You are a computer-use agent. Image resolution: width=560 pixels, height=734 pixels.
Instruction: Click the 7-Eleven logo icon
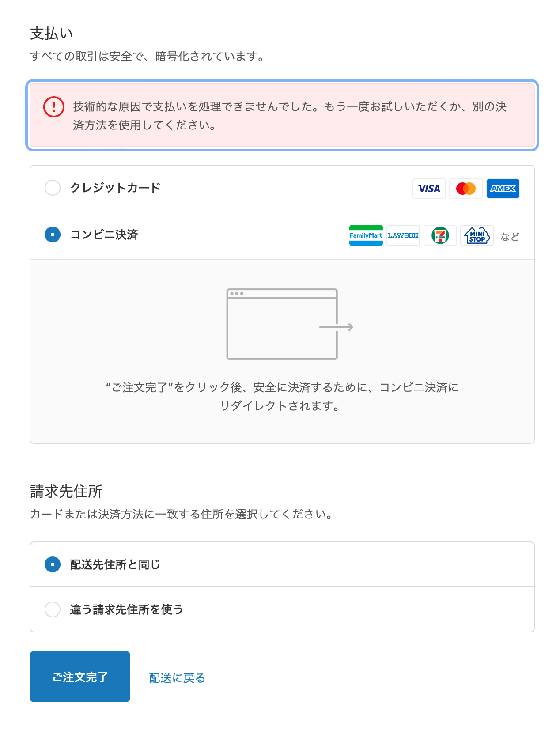click(x=440, y=235)
